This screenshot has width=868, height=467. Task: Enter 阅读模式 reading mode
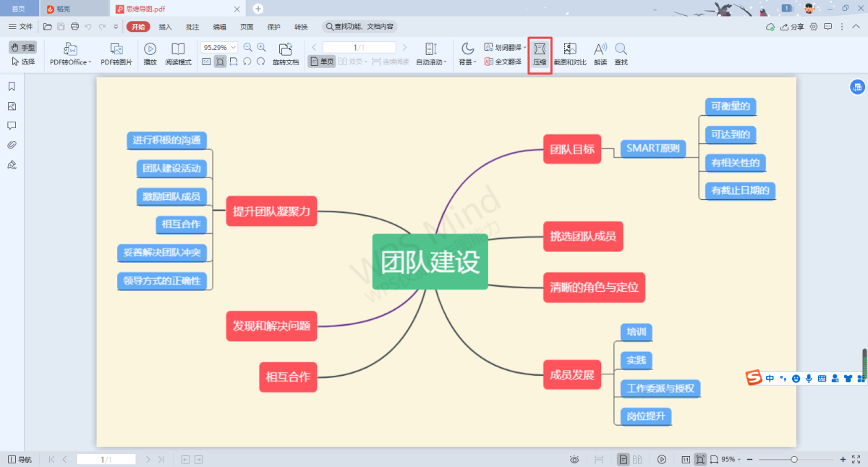pyautogui.click(x=178, y=54)
